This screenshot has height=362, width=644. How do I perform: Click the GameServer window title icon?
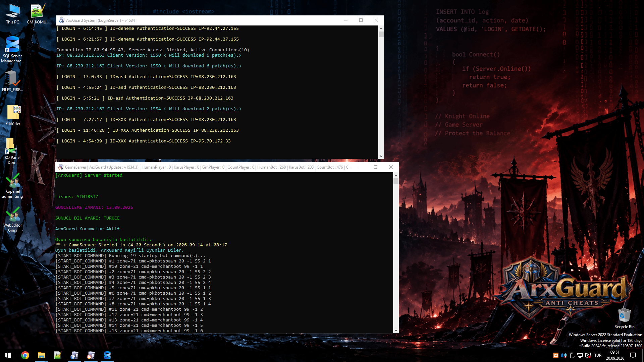[61, 167]
